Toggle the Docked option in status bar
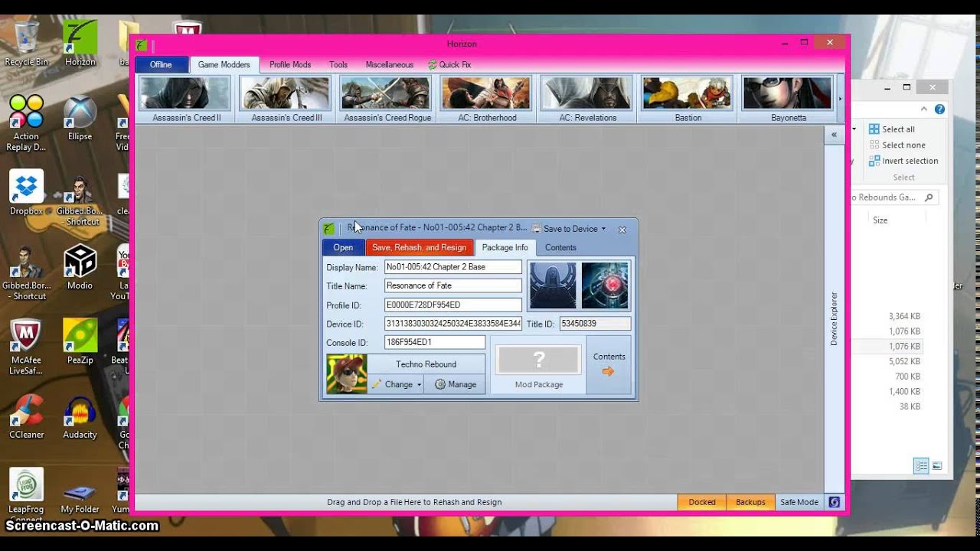The height and width of the screenshot is (551, 980). click(701, 502)
